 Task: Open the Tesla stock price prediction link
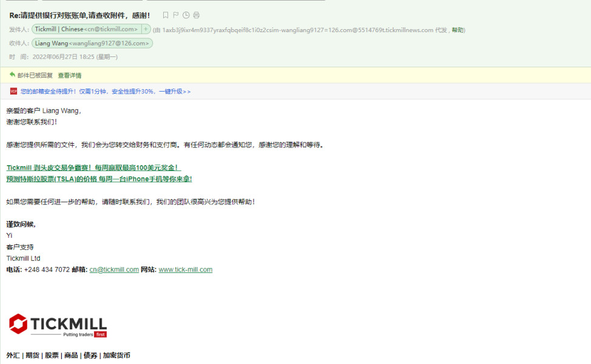(99, 179)
